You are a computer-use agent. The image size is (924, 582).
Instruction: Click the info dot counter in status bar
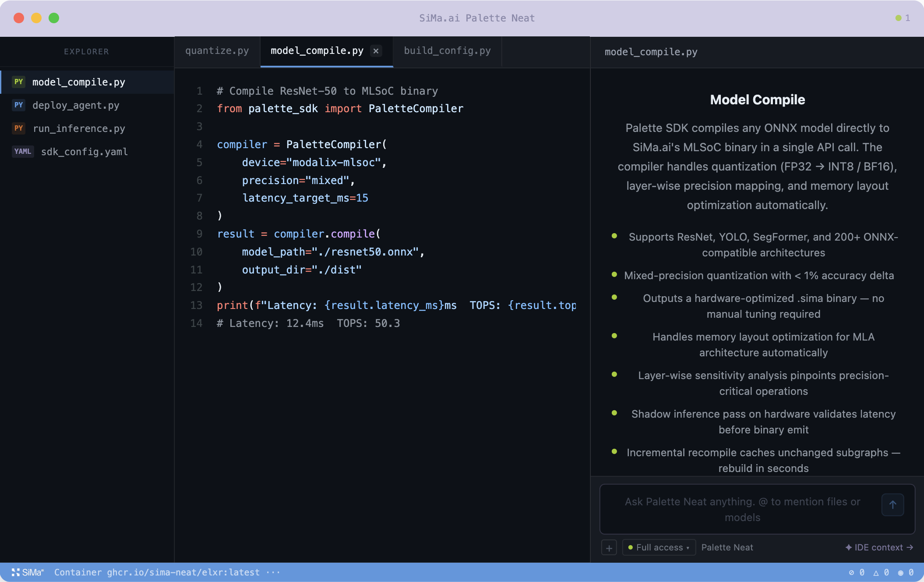pyautogui.click(x=906, y=572)
